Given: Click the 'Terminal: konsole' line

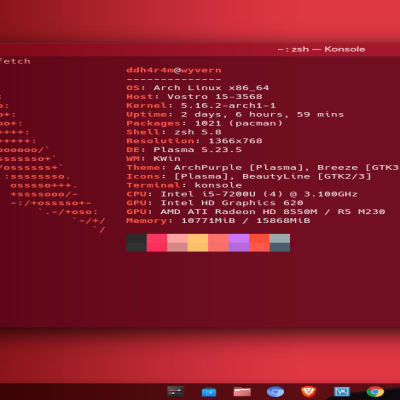Looking at the screenshot, I should (184, 185).
